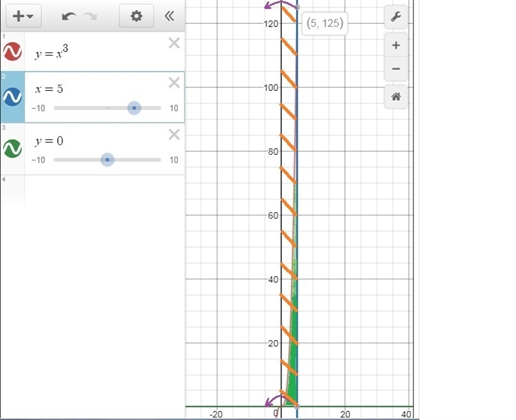Set y slider lower limit −10
This screenshot has height=420, width=516.
(38, 160)
